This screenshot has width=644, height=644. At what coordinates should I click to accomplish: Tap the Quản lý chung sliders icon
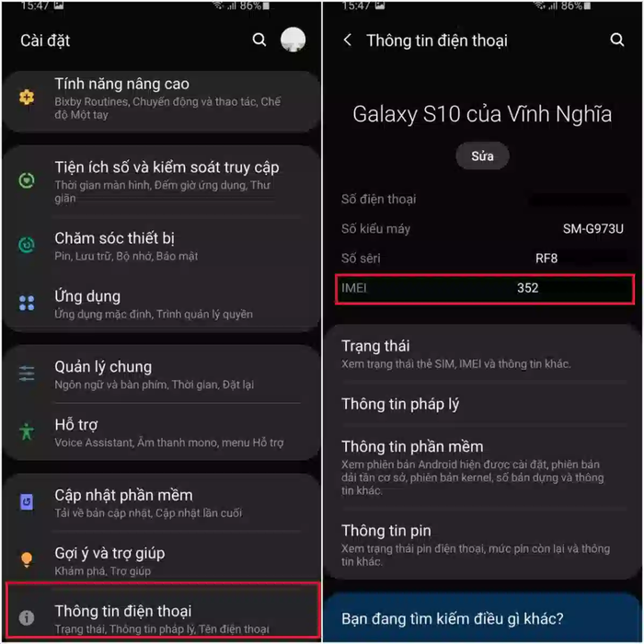click(x=27, y=374)
